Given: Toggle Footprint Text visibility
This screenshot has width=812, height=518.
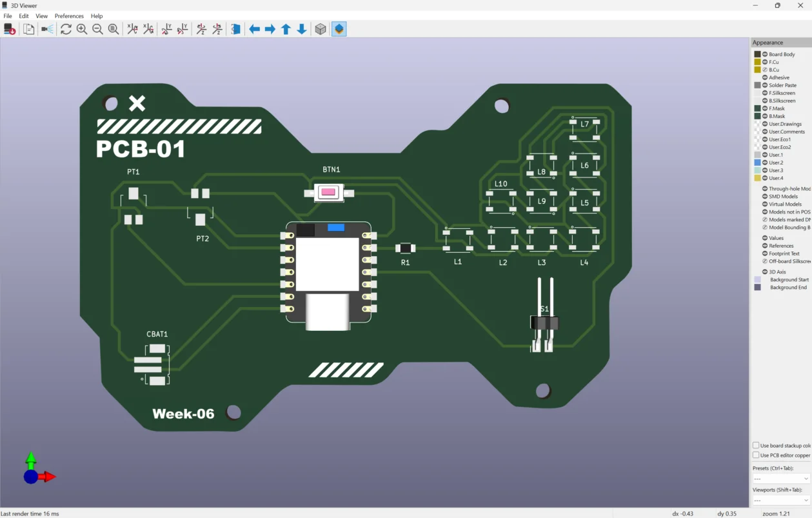Looking at the screenshot, I should click(x=765, y=254).
